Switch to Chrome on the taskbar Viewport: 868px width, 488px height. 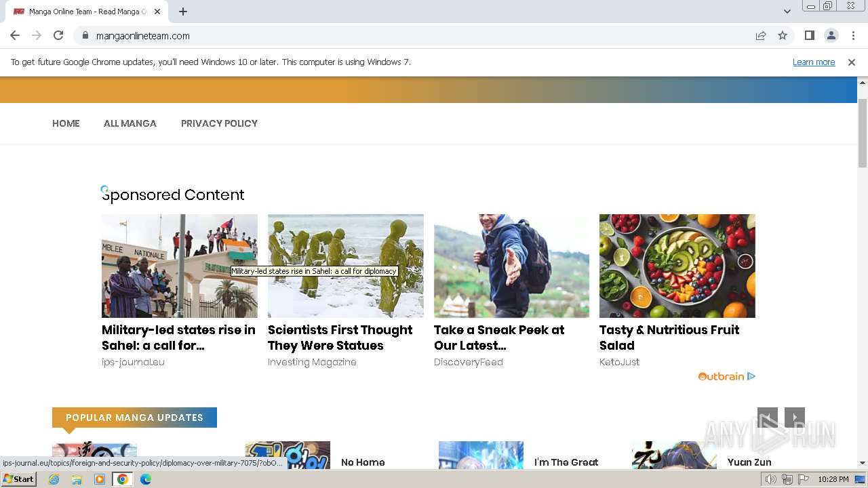pyautogui.click(x=123, y=479)
